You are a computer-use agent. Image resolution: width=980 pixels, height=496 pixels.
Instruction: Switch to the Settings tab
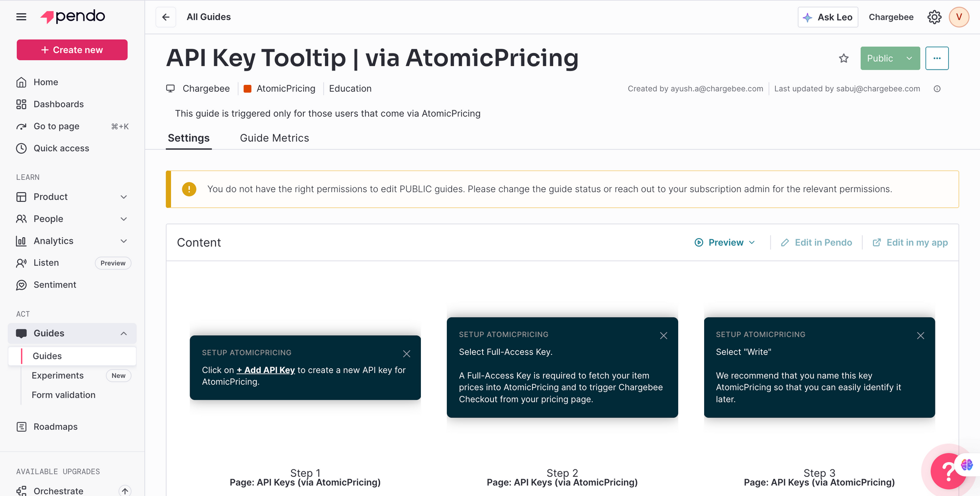click(189, 138)
